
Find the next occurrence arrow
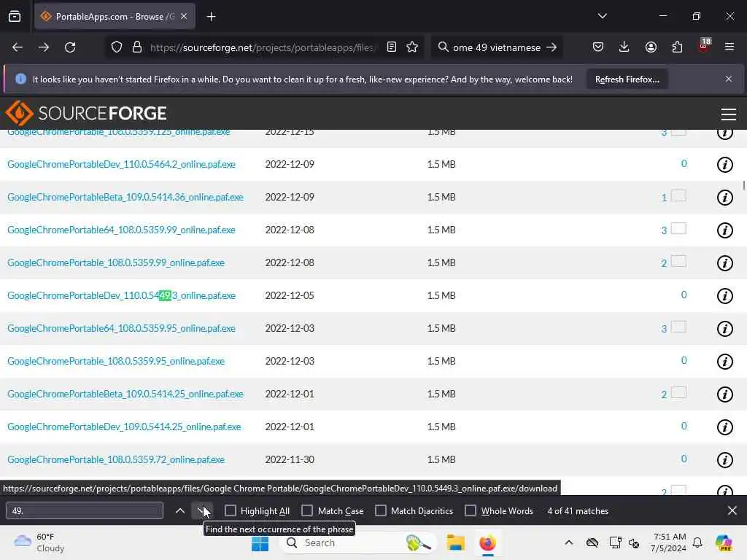coord(201,511)
